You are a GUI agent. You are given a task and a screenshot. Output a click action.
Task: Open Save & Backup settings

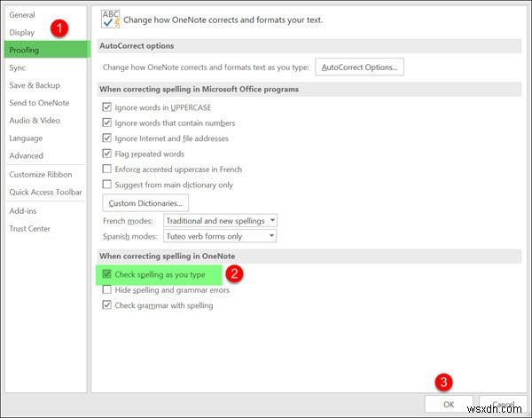[x=35, y=85]
